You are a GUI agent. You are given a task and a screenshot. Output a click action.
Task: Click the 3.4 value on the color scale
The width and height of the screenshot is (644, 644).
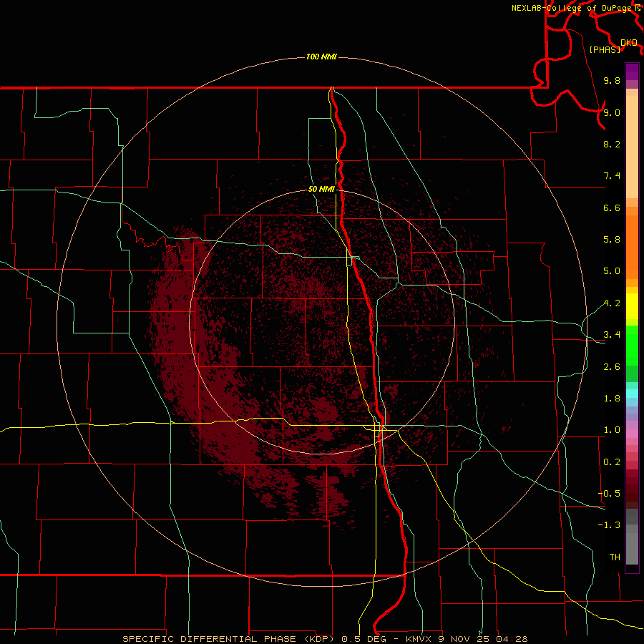(x=612, y=335)
